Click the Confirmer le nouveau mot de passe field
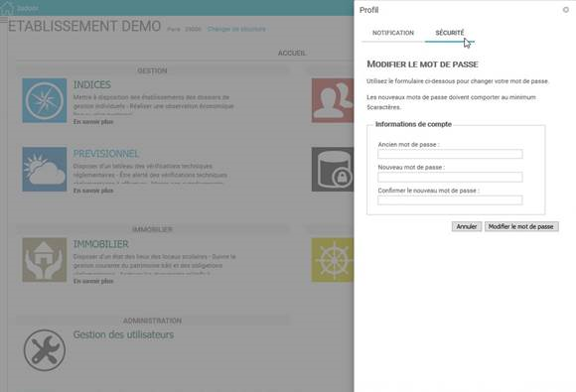Image resolution: width=576 pixels, height=392 pixels. coord(450,200)
